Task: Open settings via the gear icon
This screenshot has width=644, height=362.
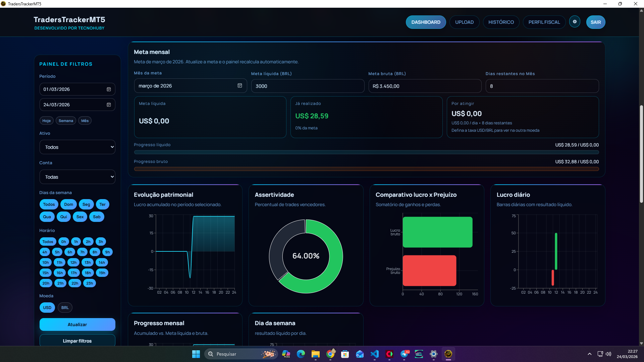Action: [575, 22]
